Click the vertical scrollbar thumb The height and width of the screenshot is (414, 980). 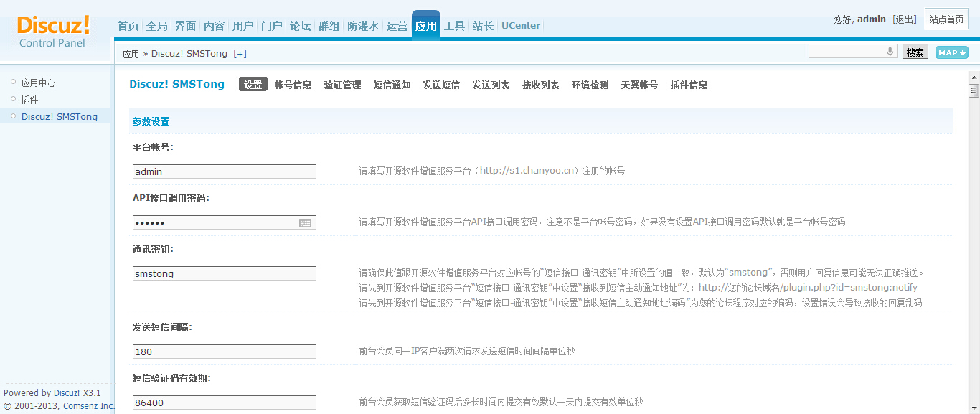pyautogui.click(x=974, y=90)
